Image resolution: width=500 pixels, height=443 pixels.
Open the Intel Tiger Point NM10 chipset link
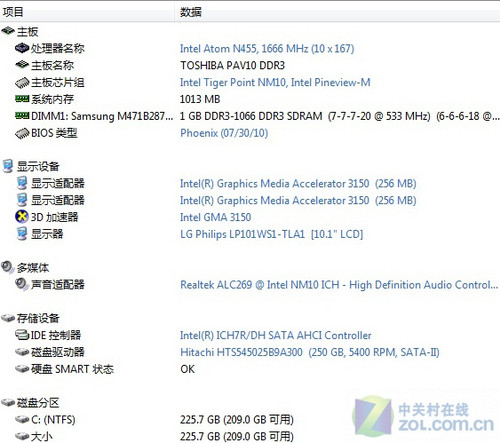(275, 82)
